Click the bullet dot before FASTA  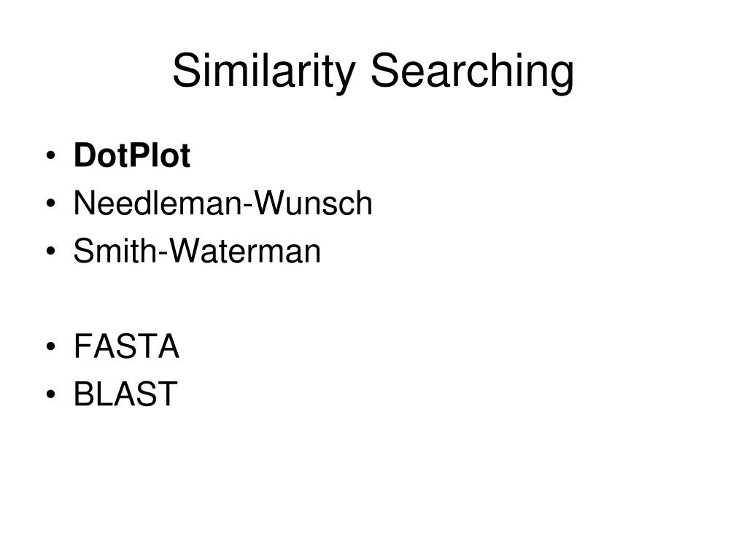pos(51,346)
